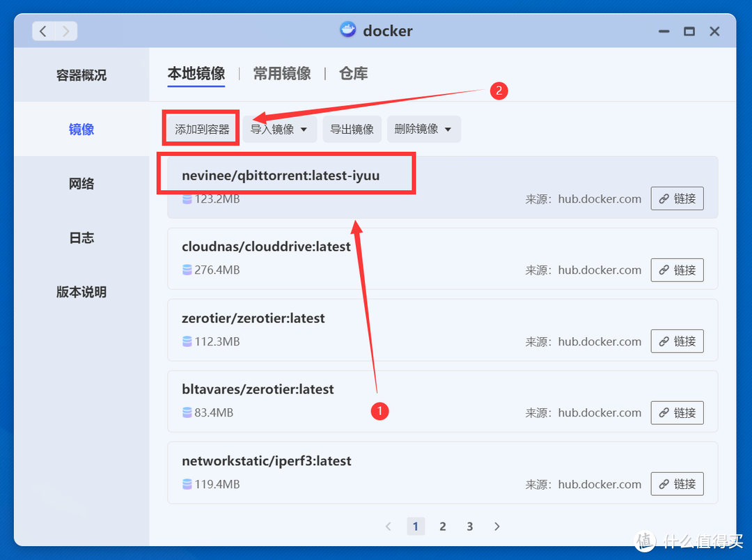Click the storage icon beside 112.3MB

click(x=187, y=341)
